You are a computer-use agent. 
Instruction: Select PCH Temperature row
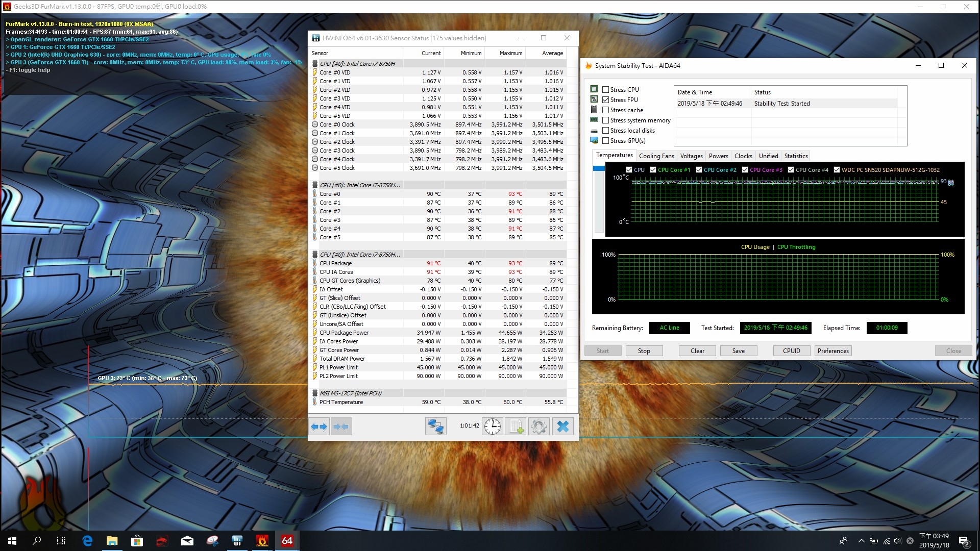[x=438, y=402]
